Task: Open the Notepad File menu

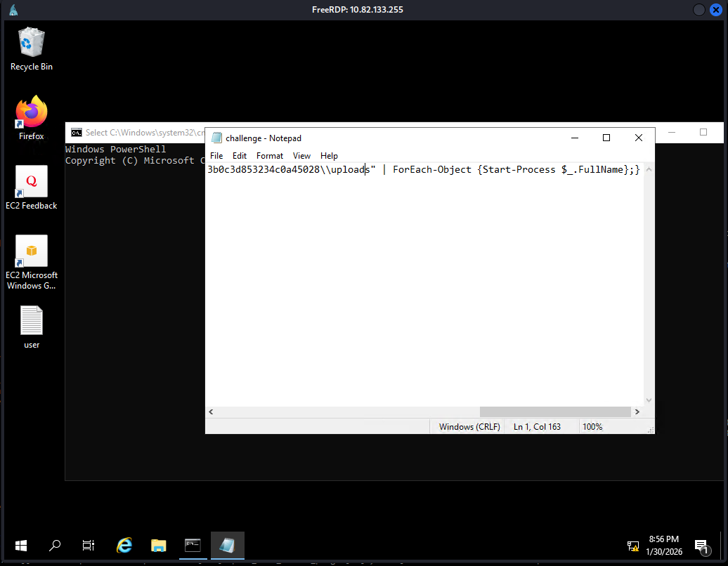Action: [216, 156]
